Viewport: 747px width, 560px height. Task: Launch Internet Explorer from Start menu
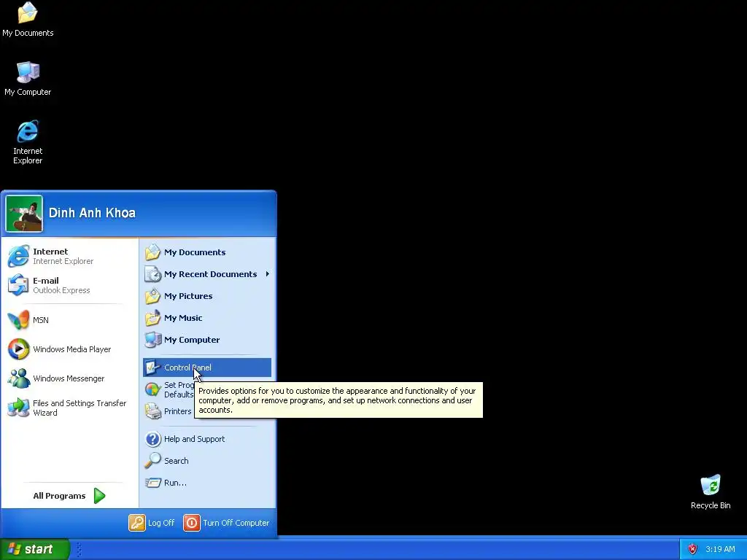point(18,256)
